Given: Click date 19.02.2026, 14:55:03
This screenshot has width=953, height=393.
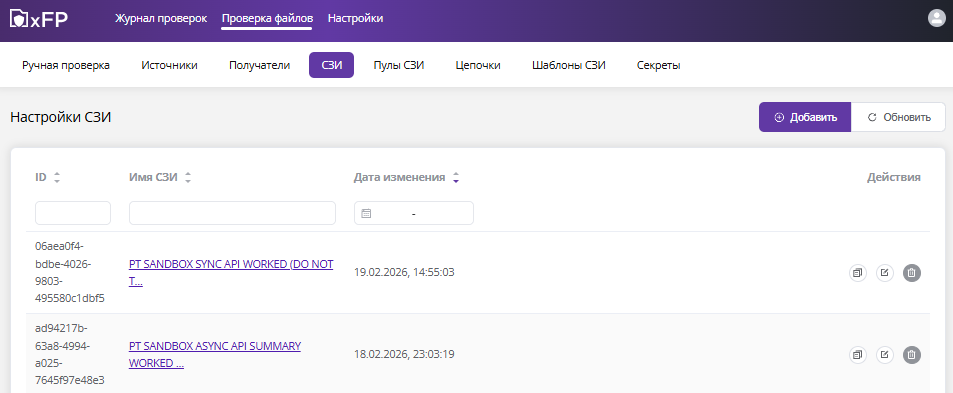Looking at the screenshot, I should [404, 273].
